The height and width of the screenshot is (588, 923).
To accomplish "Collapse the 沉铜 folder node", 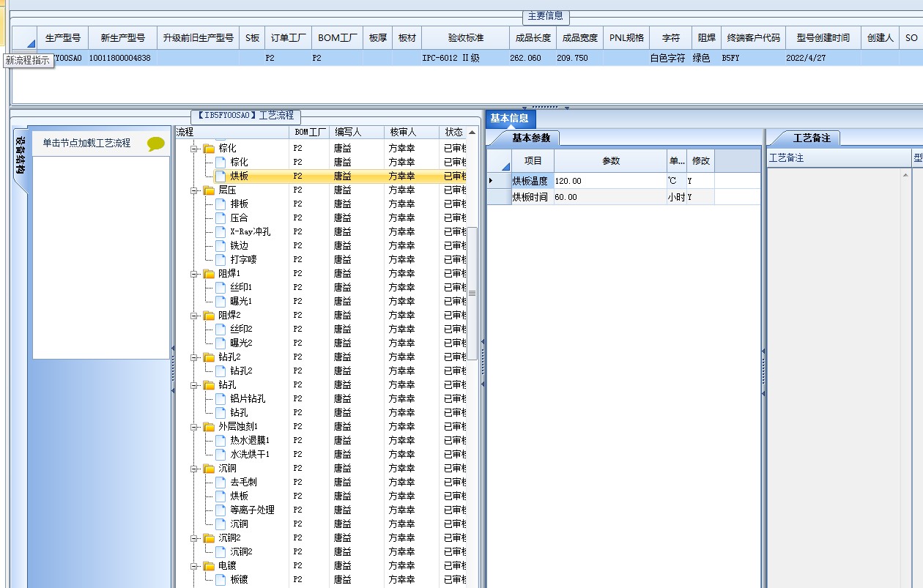I will [195, 469].
